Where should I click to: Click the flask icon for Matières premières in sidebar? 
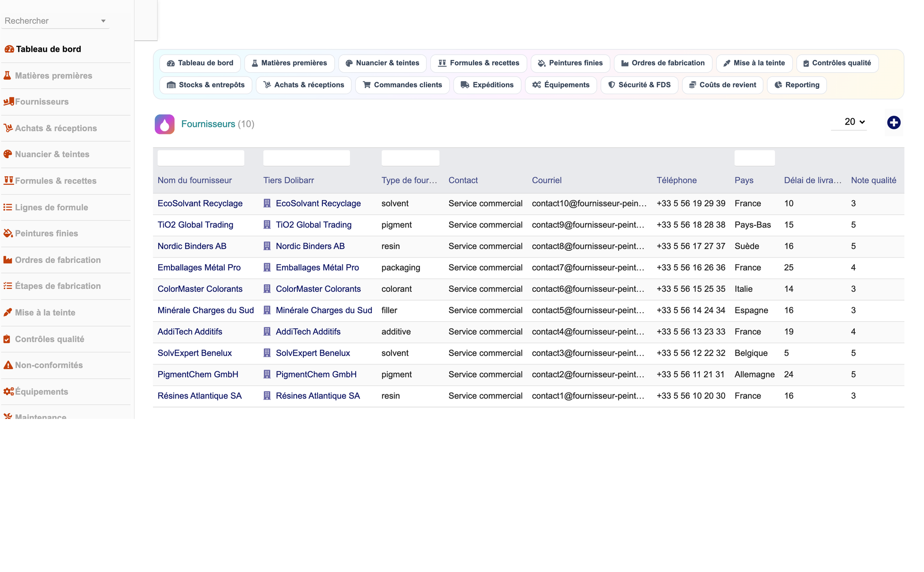pyautogui.click(x=8, y=76)
